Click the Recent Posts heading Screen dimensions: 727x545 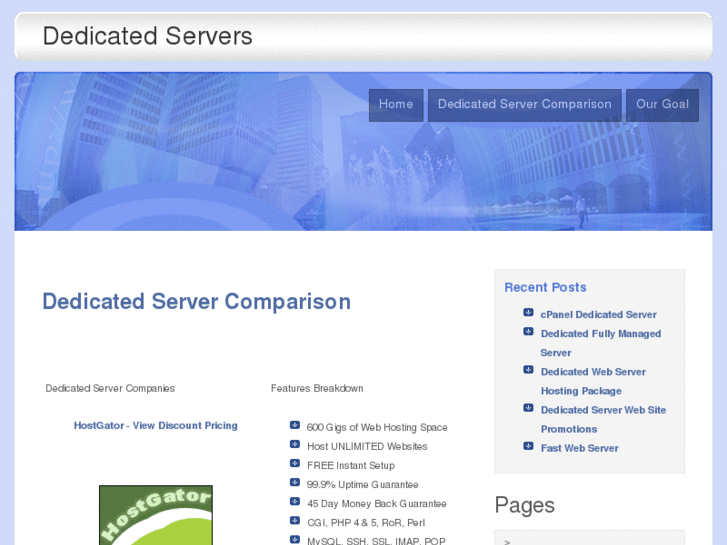545,288
